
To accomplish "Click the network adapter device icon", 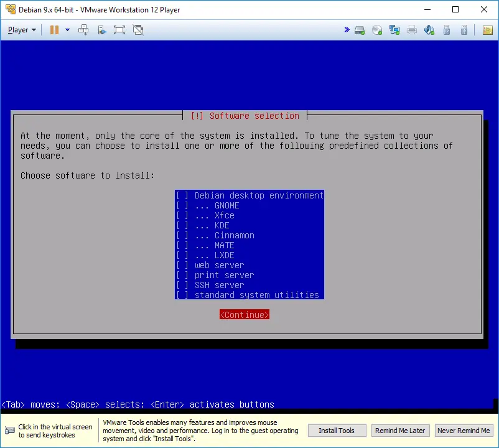I will click(394, 30).
